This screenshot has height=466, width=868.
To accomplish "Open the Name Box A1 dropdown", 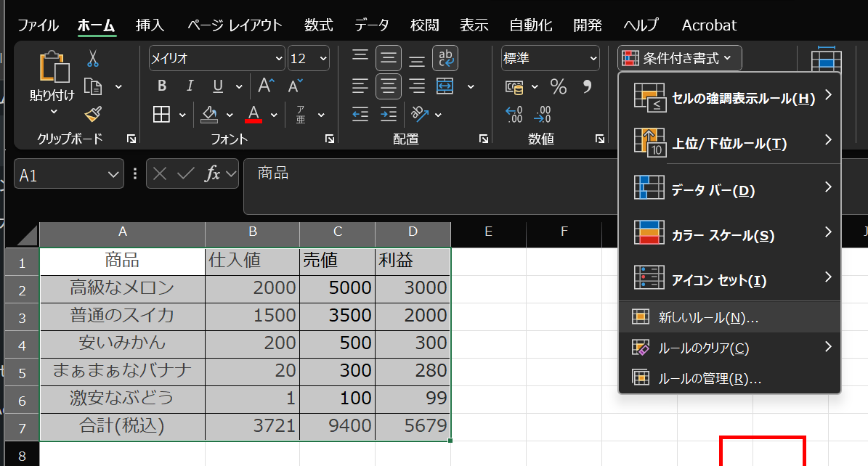I will pyautogui.click(x=113, y=175).
